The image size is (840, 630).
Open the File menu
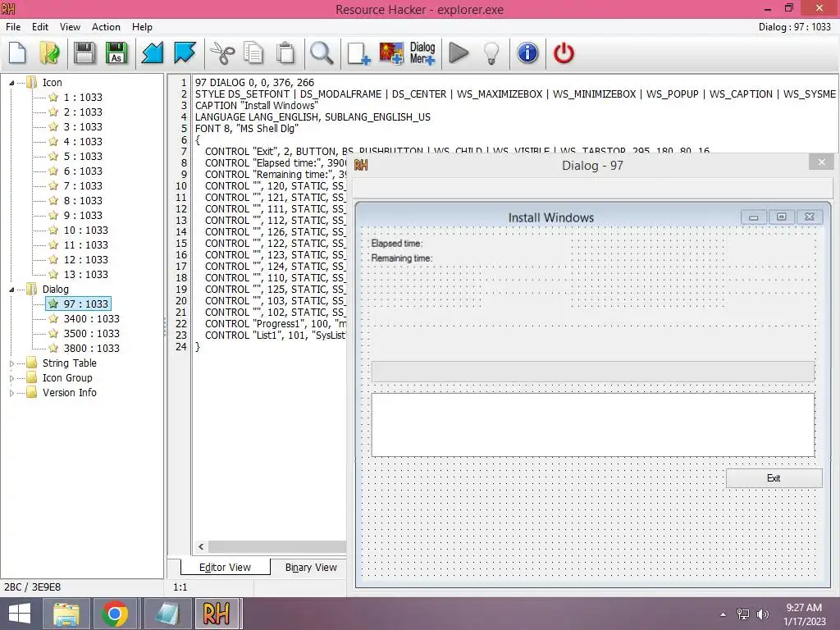[13, 27]
